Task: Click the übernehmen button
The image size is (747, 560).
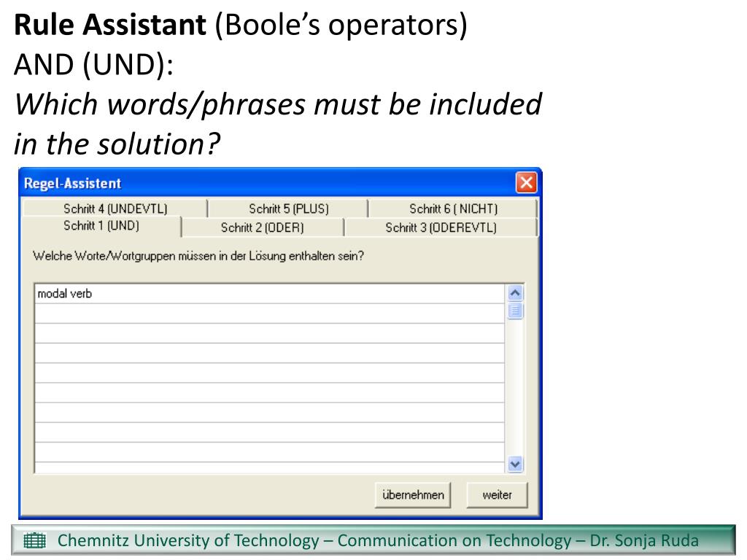Action: point(413,495)
